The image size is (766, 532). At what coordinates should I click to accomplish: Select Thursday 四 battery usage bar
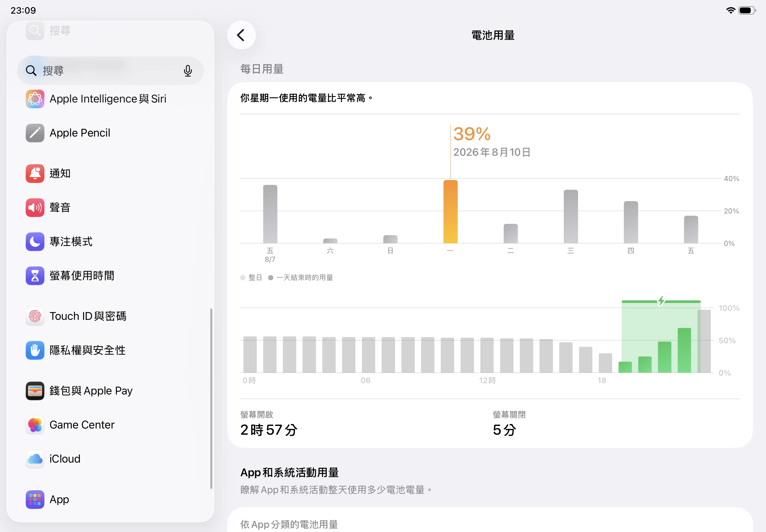[631, 222]
